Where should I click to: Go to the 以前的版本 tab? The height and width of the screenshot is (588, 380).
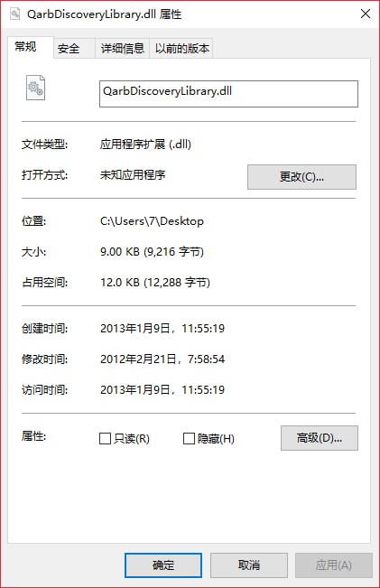pyautogui.click(x=181, y=49)
